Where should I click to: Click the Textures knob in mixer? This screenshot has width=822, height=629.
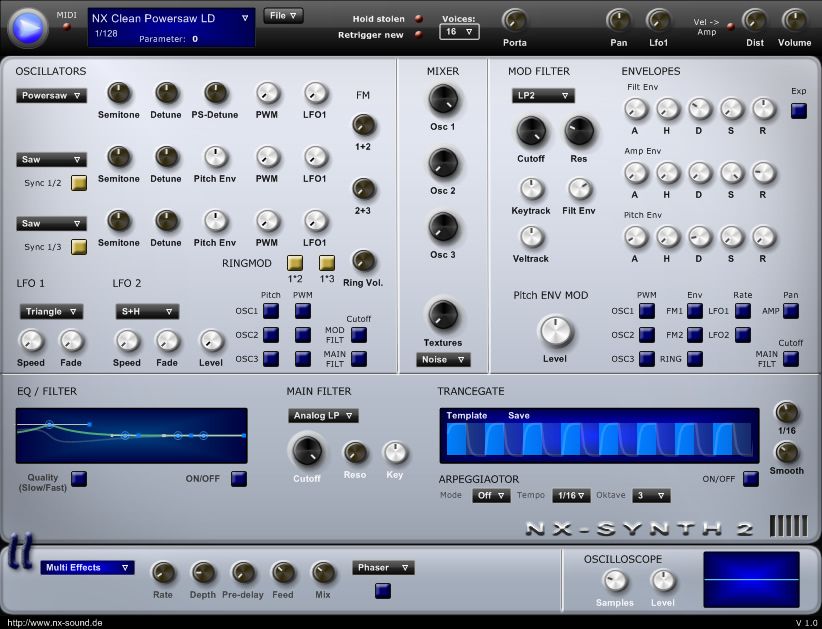click(443, 314)
